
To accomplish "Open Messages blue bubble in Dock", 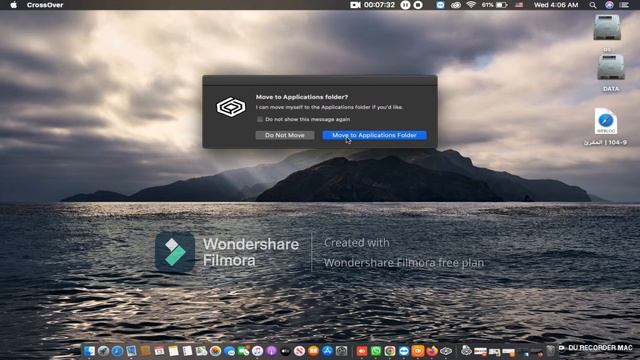I will 229,351.
